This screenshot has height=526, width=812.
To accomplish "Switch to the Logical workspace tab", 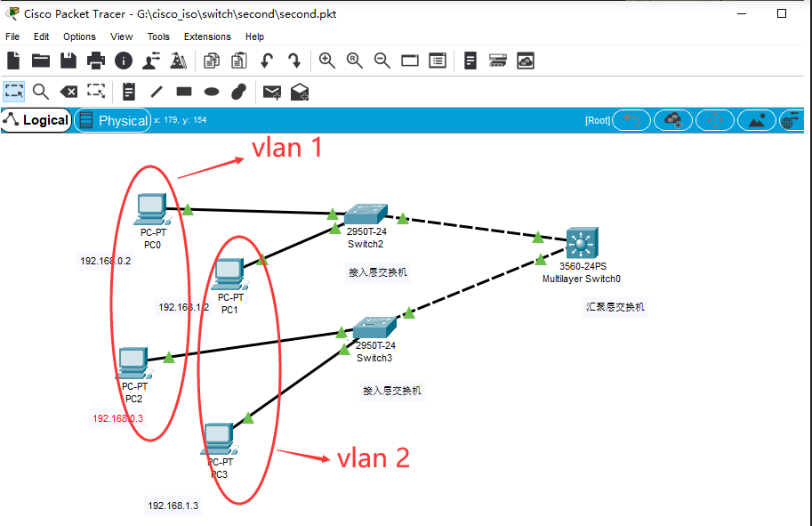I will click(x=36, y=120).
